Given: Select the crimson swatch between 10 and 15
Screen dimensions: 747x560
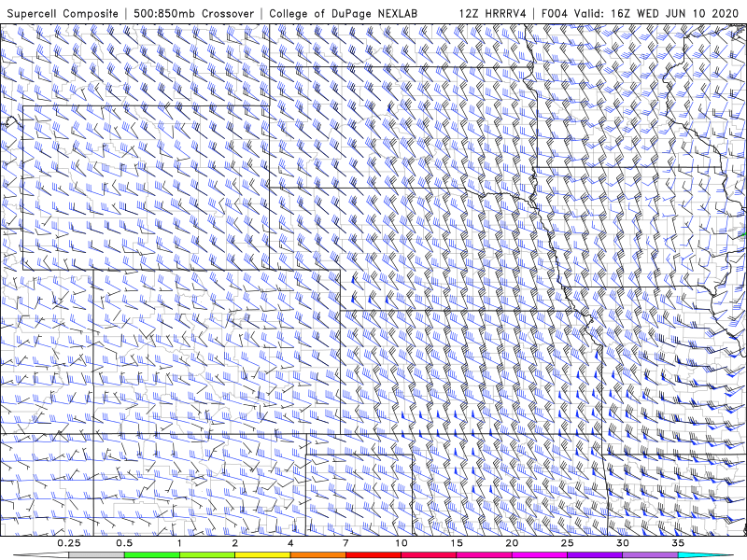Looking at the screenshot, I should (x=429, y=555).
